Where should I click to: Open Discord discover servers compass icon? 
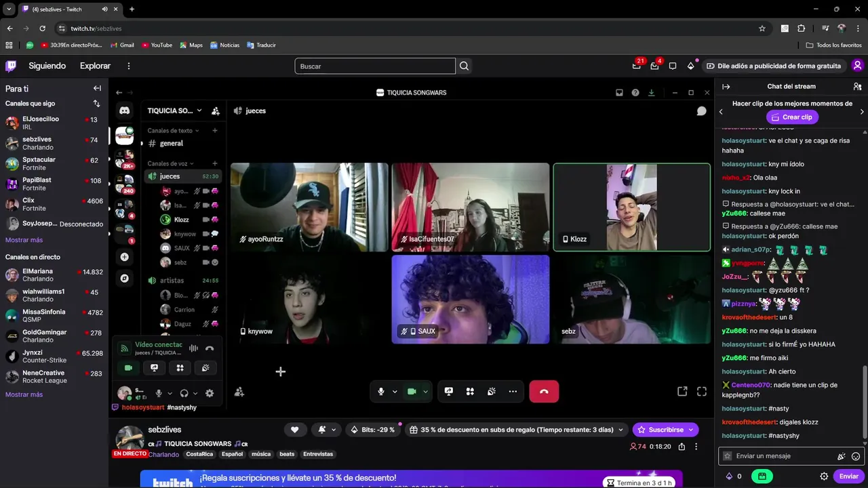[x=124, y=278]
